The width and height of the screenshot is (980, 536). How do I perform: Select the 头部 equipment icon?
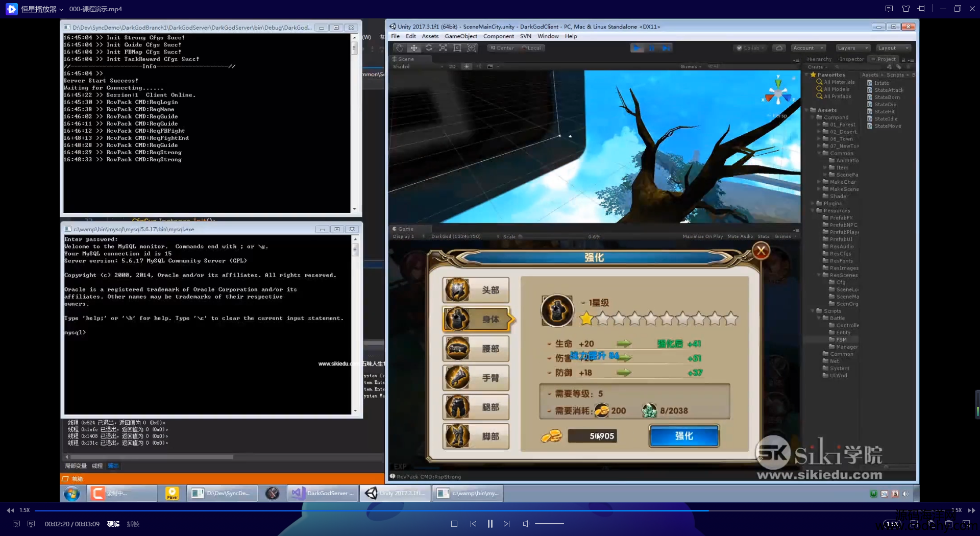tap(458, 290)
